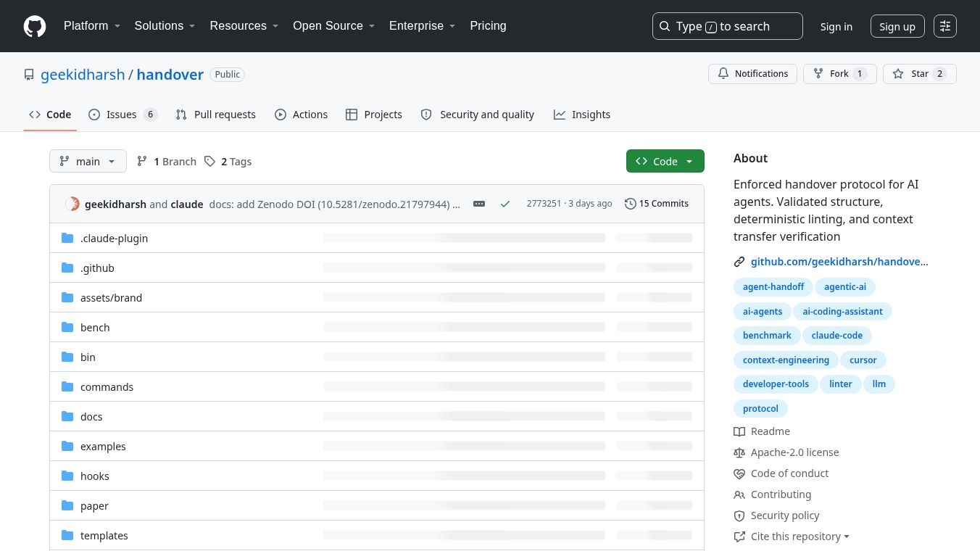
Task: Click the bin folder icon
Action: 68,357
